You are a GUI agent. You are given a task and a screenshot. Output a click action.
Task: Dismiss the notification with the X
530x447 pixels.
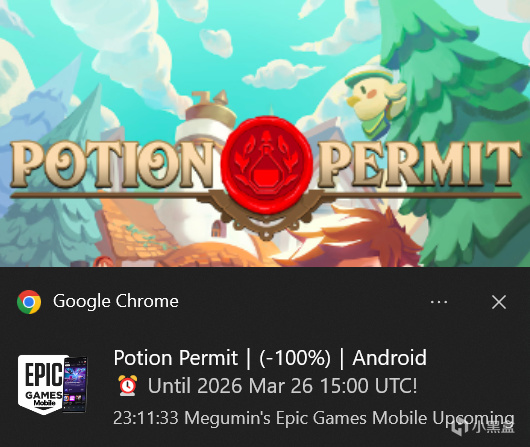pyautogui.click(x=499, y=302)
